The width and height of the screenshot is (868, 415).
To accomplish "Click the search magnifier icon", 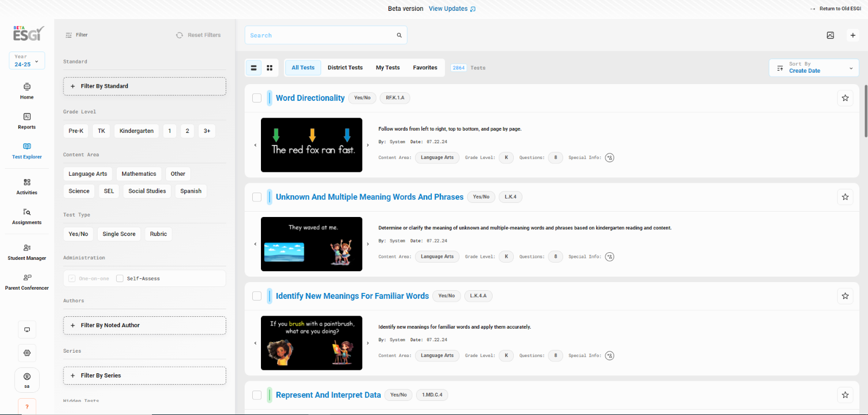I will click(x=399, y=35).
